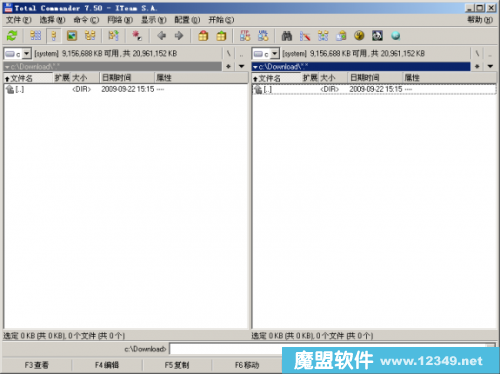
Task: Click the FTP connect toolbar icon
Action: coord(245,36)
